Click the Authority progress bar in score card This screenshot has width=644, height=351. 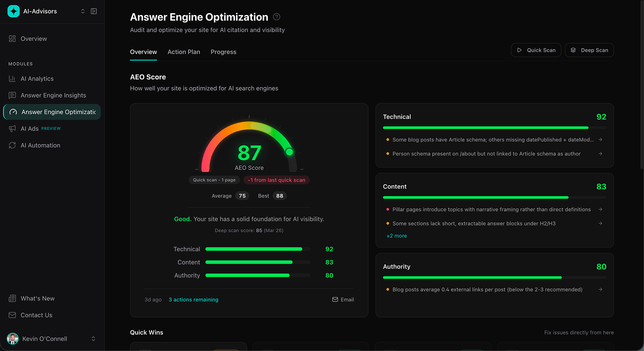coord(258,276)
